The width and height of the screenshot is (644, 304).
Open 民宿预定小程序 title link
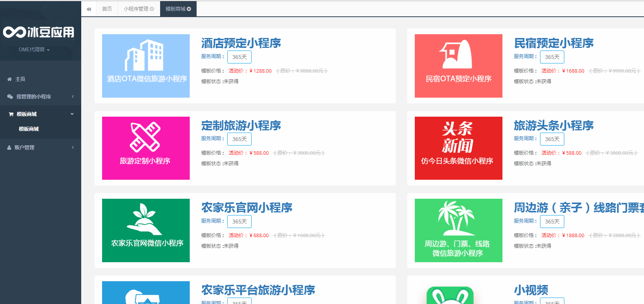point(554,43)
